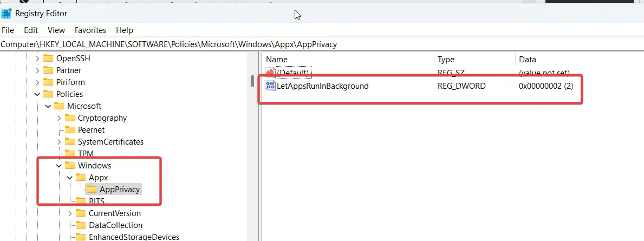644x241 pixels.
Task: Collapse the Policies key
Action: tap(37, 94)
